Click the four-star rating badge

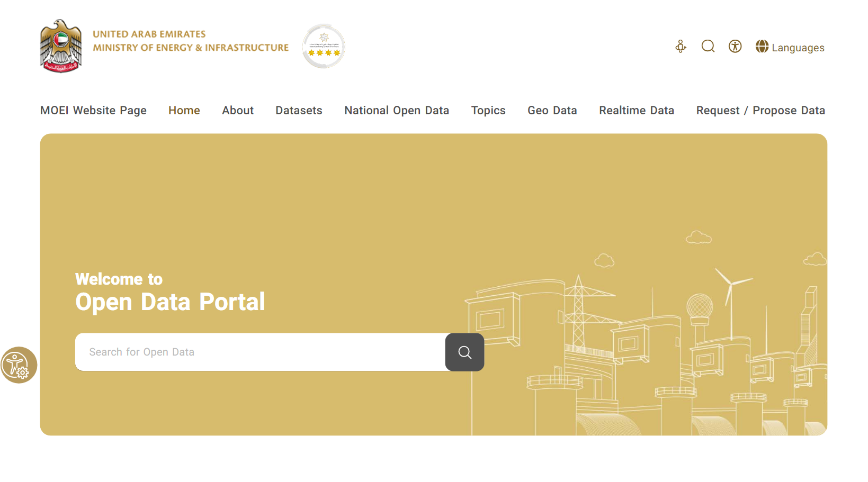[x=324, y=47]
